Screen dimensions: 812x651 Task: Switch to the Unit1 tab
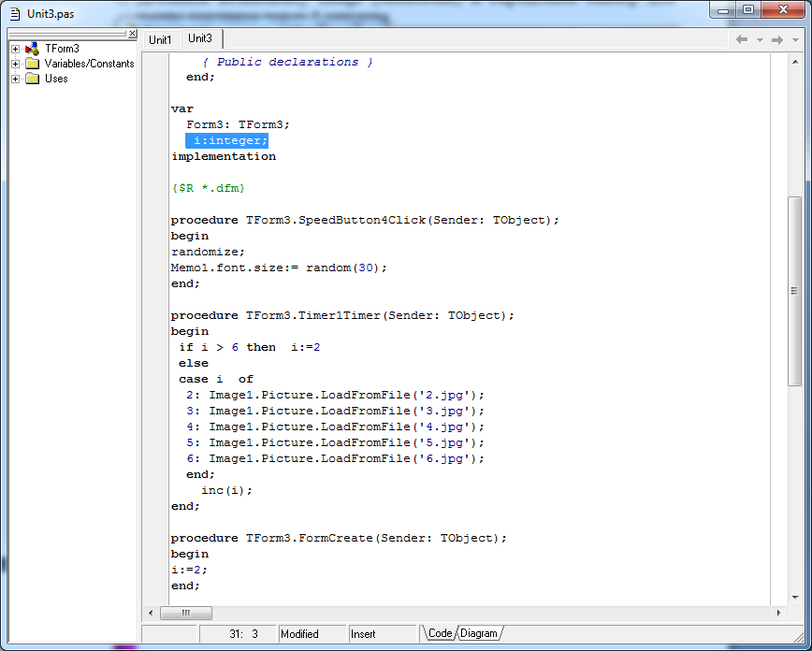(160, 40)
